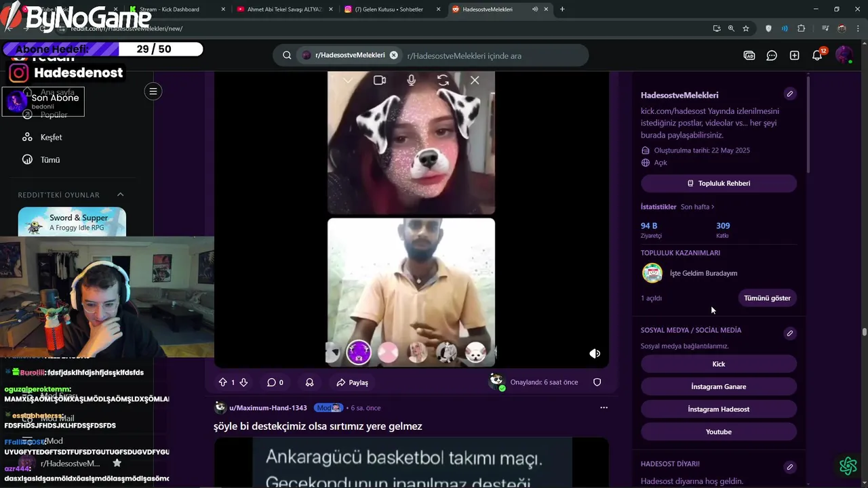This screenshot has height=488, width=868.
Task: Open the Kick social link
Action: click(719, 364)
